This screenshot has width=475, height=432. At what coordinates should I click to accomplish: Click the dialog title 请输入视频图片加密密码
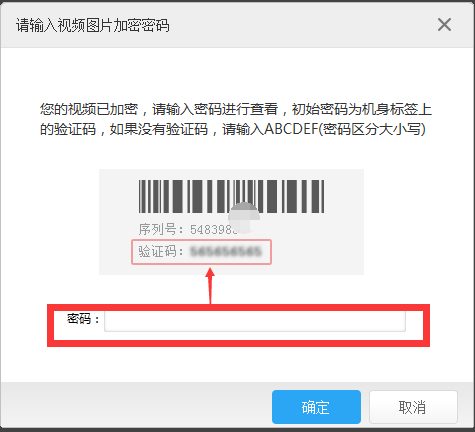click(93, 25)
